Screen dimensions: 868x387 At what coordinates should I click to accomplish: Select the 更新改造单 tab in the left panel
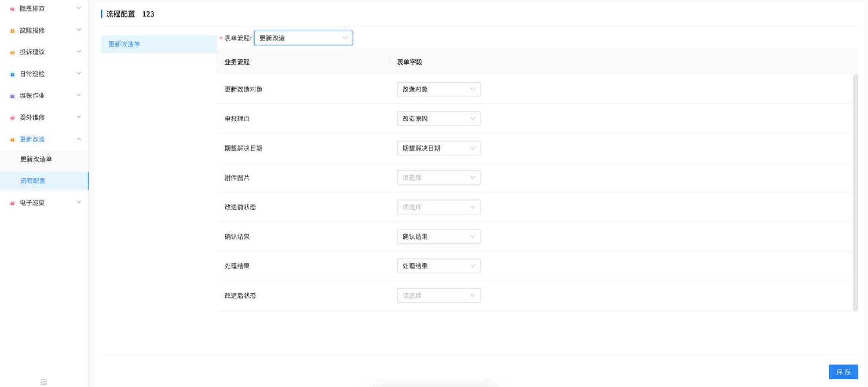point(159,44)
